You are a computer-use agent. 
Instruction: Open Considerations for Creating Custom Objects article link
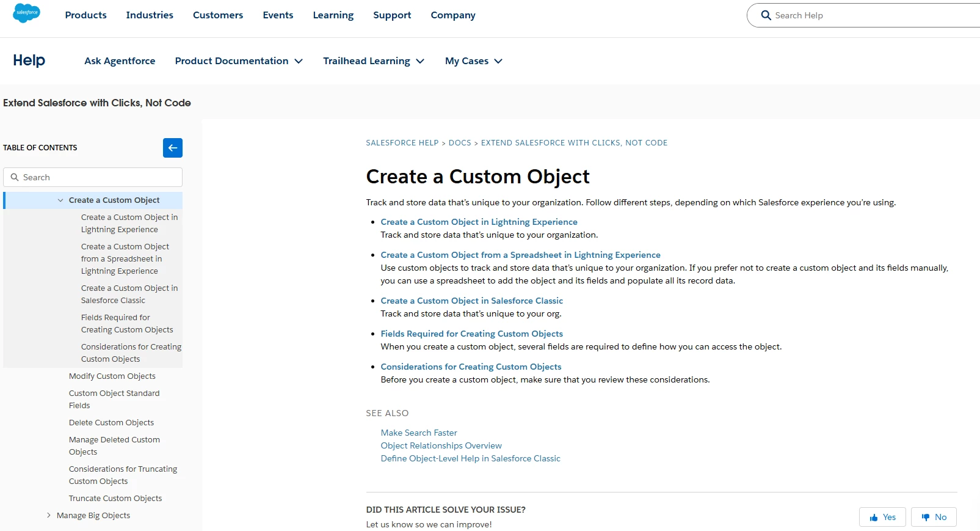[x=471, y=367]
